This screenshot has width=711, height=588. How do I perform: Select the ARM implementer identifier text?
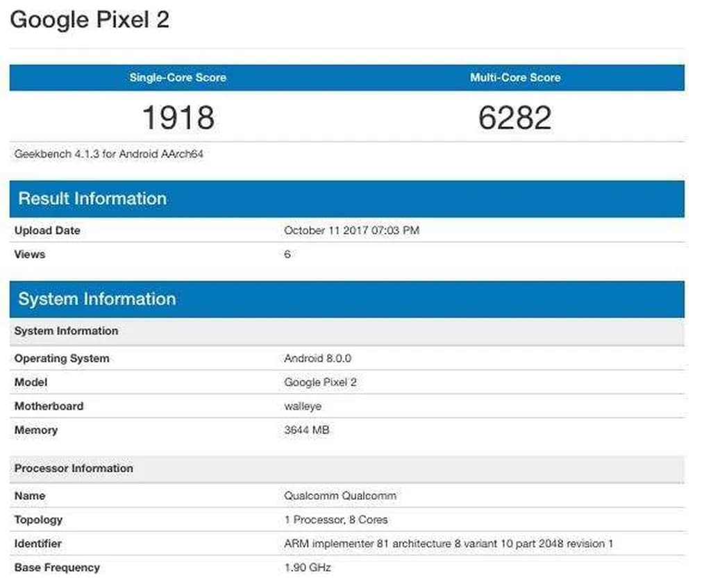pyautogui.click(x=449, y=544)
